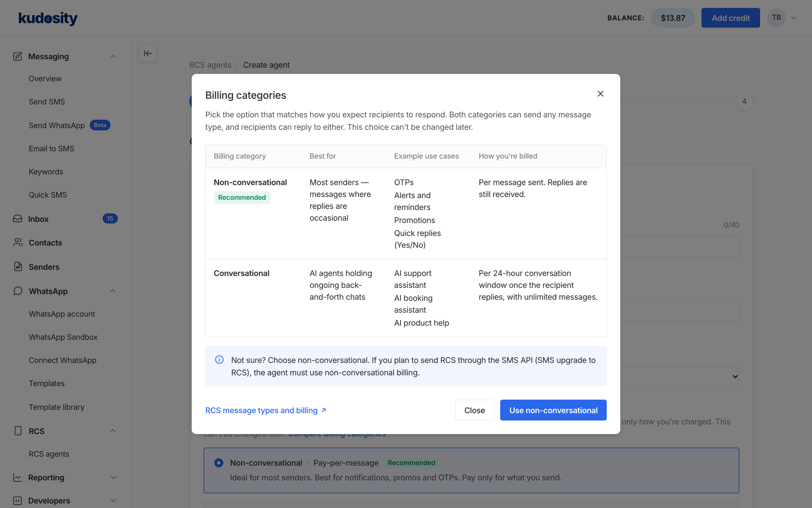
Task: Open Template library menu item
Action: pos(57,407)
